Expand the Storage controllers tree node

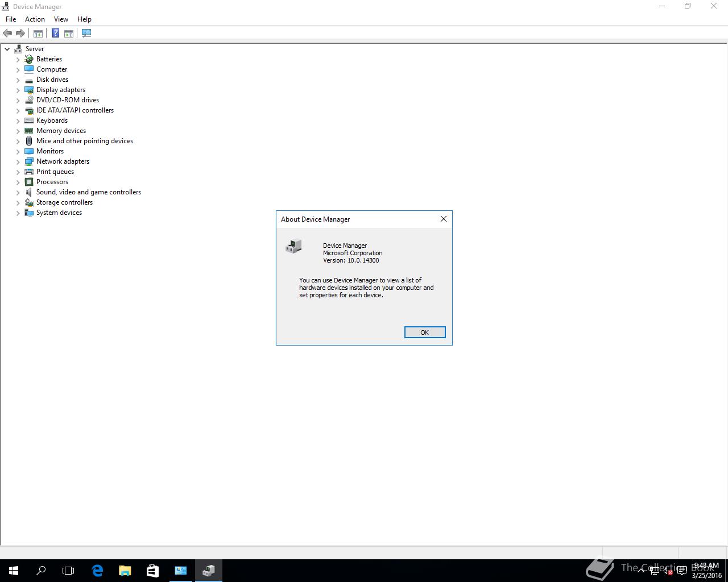coord(18,202)
